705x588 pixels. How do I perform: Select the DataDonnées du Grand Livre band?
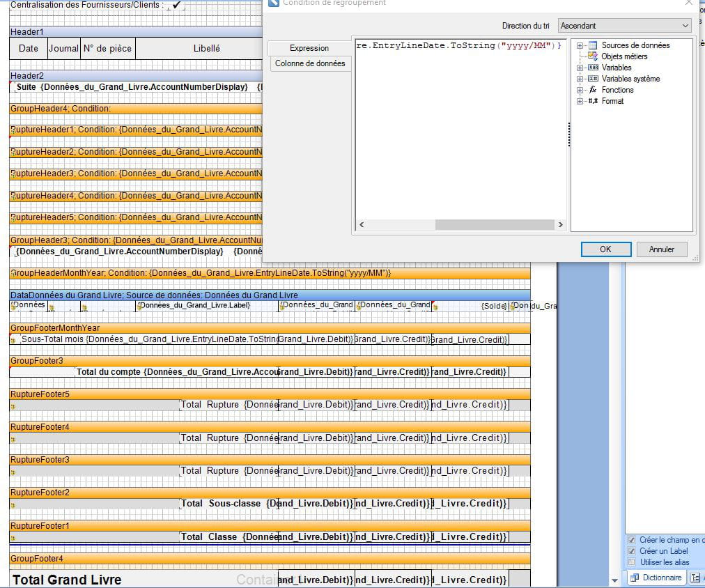coord(270,295)
